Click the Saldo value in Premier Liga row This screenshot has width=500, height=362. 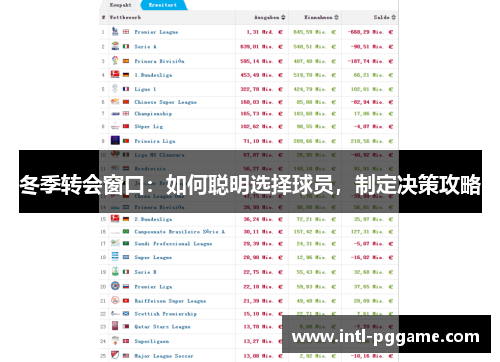[373, 287]
